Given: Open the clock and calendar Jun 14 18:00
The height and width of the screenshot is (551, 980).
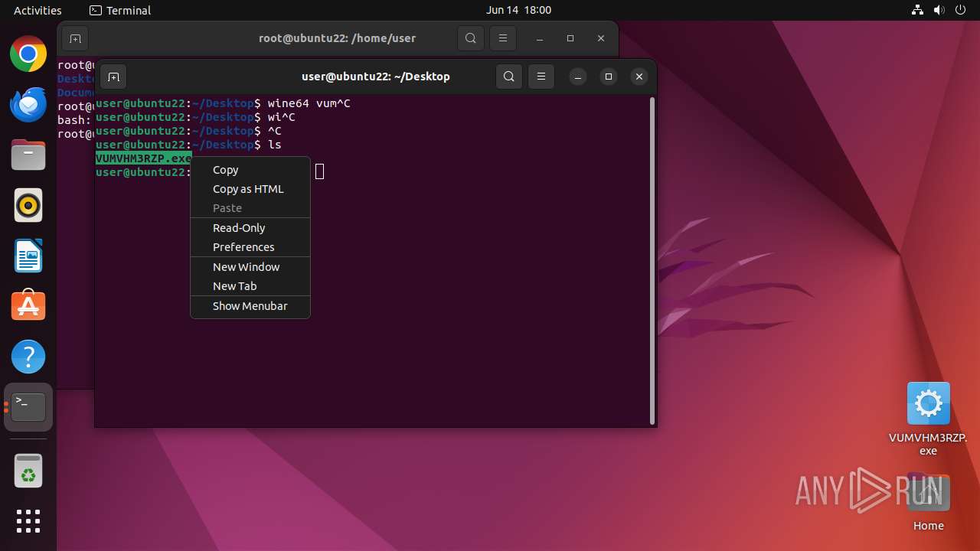Looking at the screenshot, I should click(518, 10).
